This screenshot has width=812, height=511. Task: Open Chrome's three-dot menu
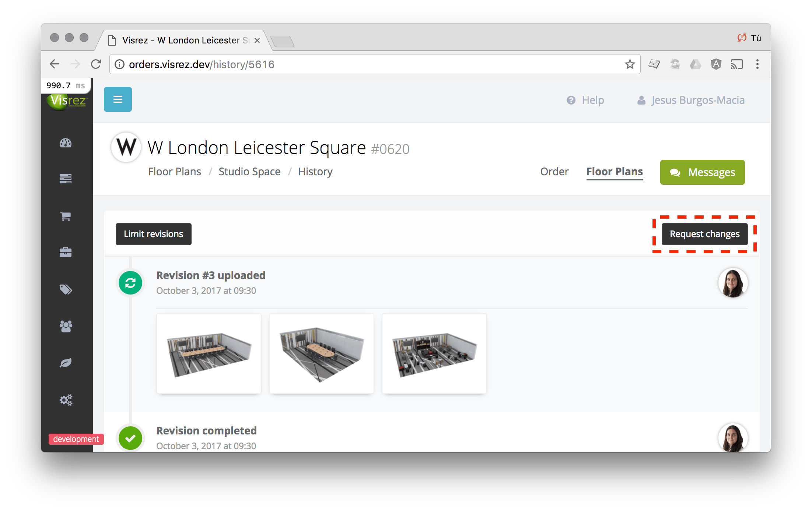pyautogui.click(x=757, y=64)
